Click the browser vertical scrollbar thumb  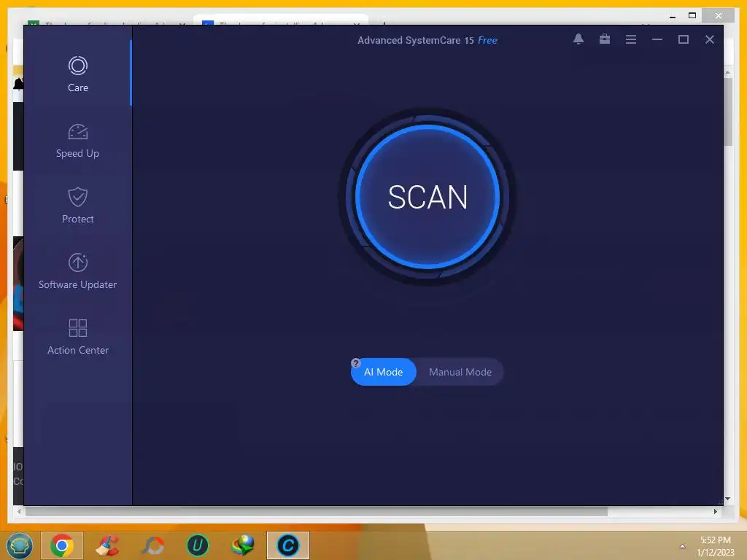point(728,112)
